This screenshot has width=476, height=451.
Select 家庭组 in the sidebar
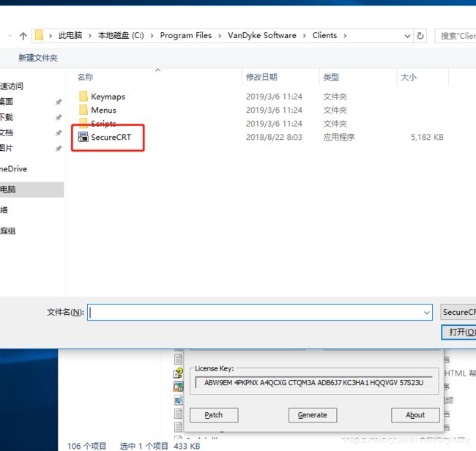pos(8,231)
